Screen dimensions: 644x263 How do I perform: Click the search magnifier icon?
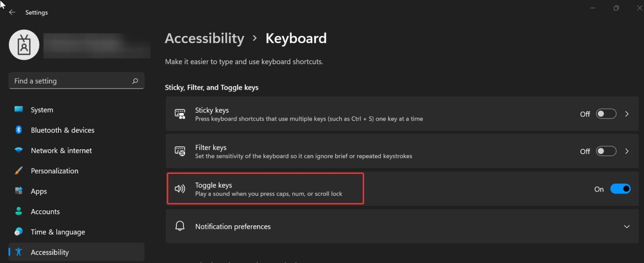(135, 81)
